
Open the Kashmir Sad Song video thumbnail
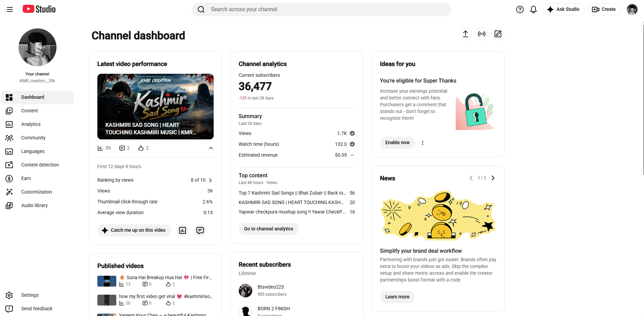156,107
